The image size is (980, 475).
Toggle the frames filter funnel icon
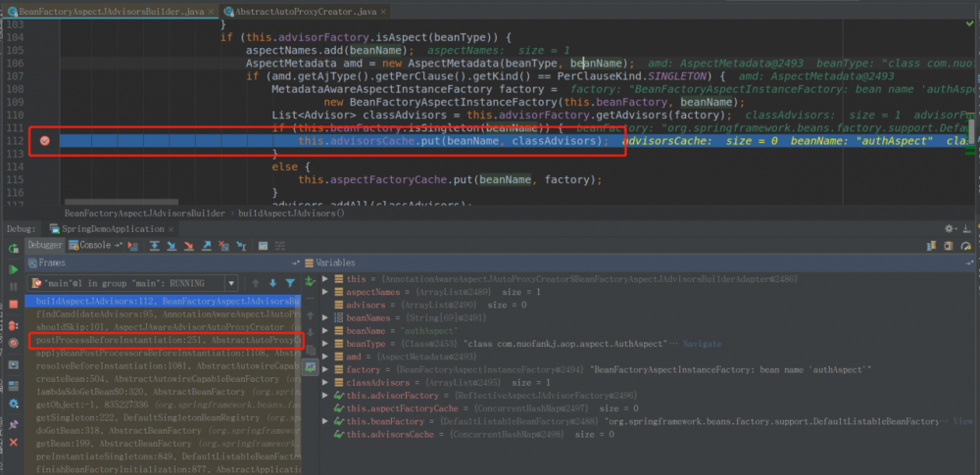coord(290,283)
